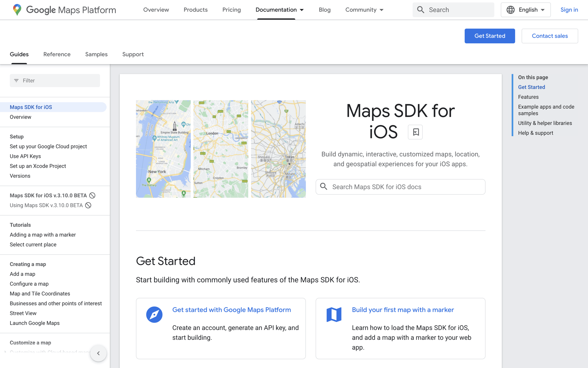Viewport: 588px width, 368px height.
Task: Open Map and Tile Coordinates page
Action: (x=40, y=293)
